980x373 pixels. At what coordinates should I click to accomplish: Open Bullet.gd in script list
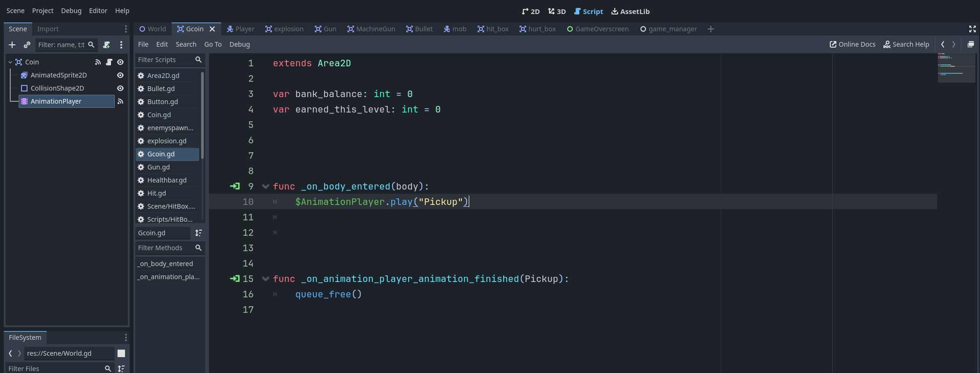pos(167,89)
